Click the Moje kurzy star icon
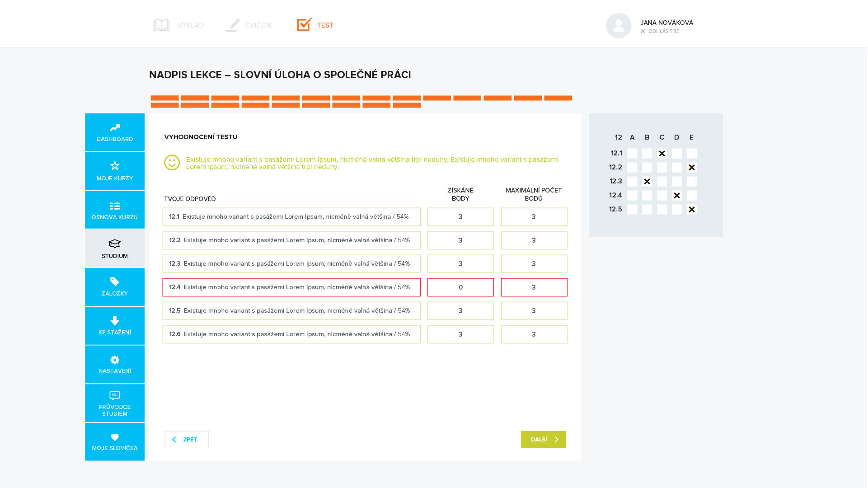This screenshot has height=488, width=868. (x=115, y=166)
